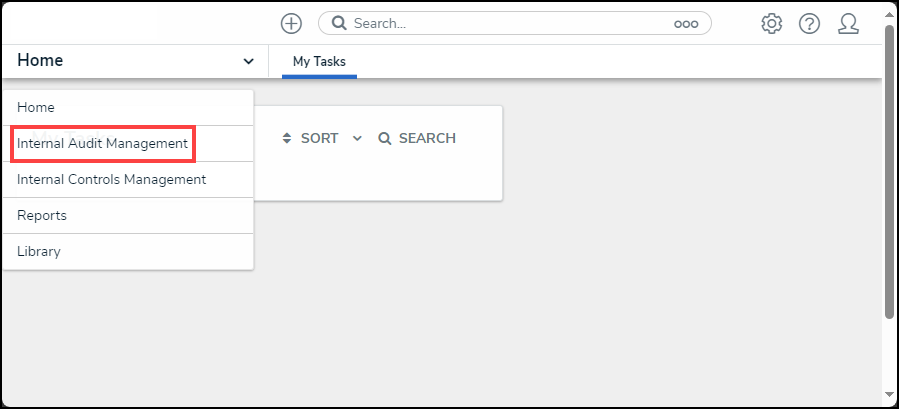Click the magnifier icon in top search bar

[x=339, y=23]
